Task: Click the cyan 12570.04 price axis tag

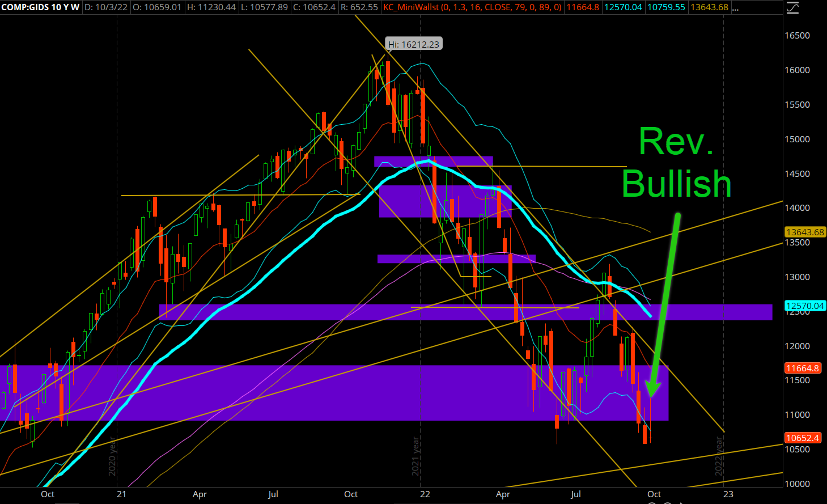Action: 805,306
